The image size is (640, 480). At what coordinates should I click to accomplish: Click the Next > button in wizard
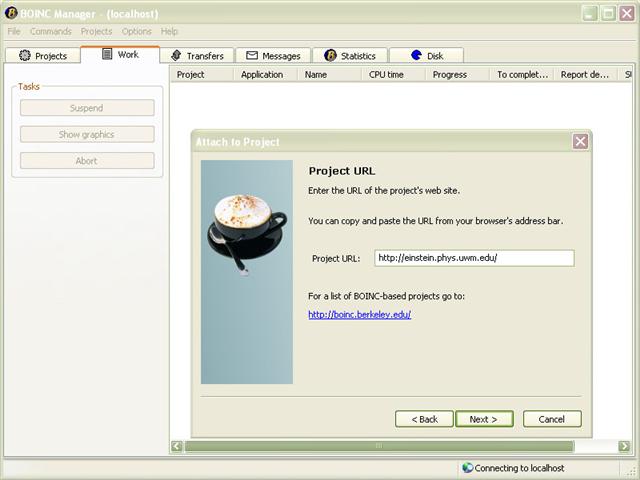(x=484, y=419)
